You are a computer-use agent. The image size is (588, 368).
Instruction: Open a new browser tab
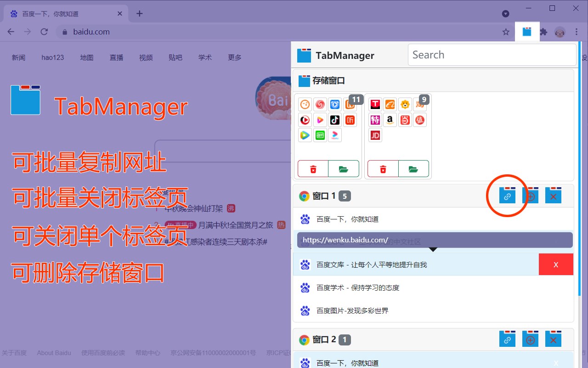(140, 13)
